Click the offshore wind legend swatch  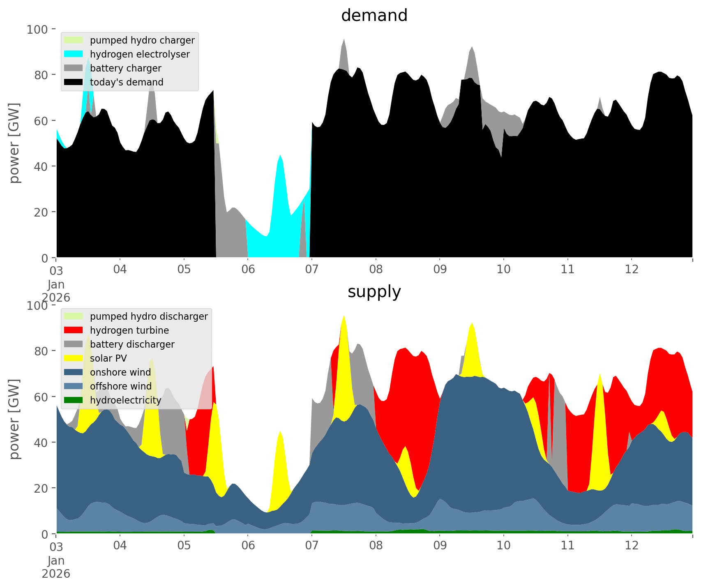click(74, 386)
